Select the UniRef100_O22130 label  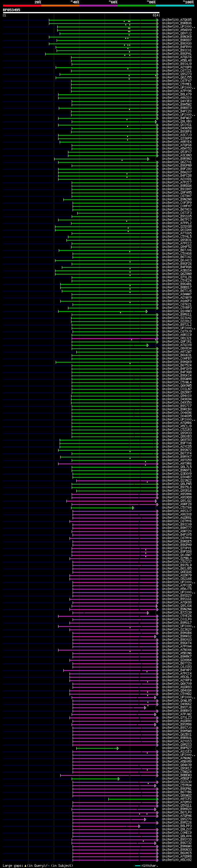(176, 782)
